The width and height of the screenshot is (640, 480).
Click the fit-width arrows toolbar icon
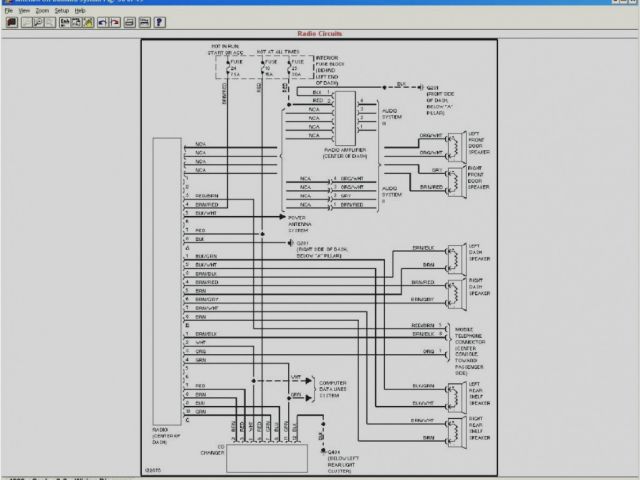pos(65,22)
